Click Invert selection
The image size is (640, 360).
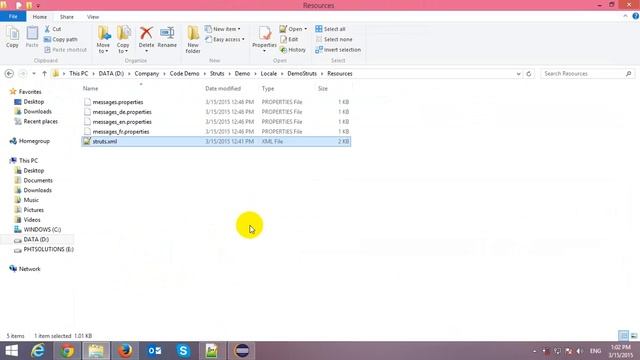pos(338,50)
